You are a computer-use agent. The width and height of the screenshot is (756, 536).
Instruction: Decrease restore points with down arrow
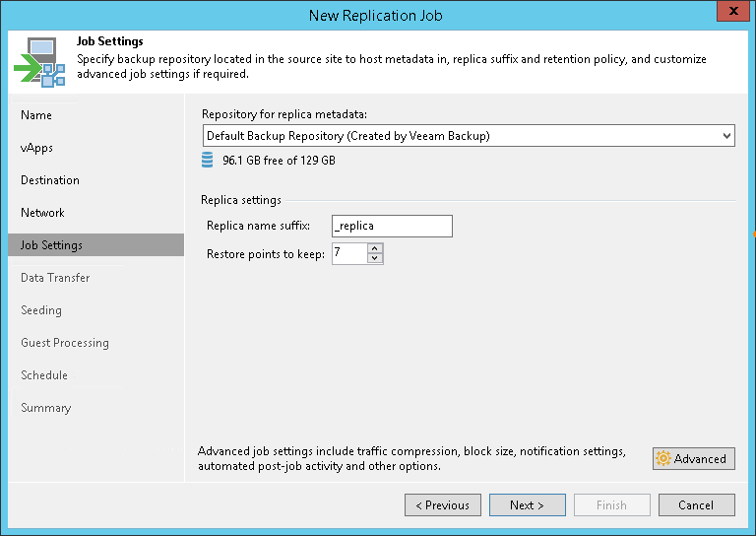pos(374,259)
